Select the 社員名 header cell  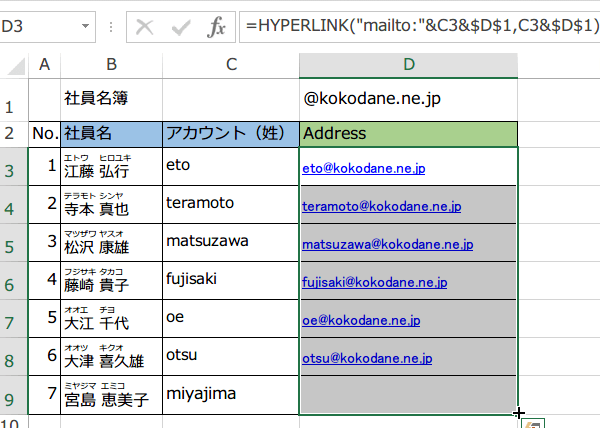click(x=111, y=134)
